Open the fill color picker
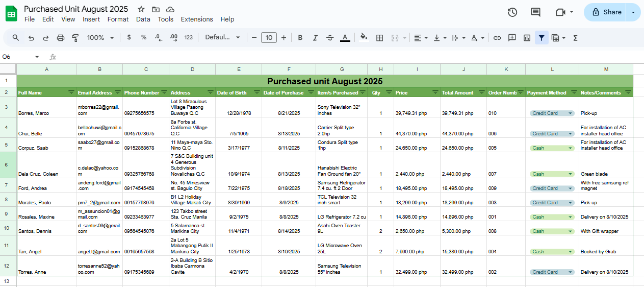Viewport: 644px width, 287px height. tap(364, 38)
